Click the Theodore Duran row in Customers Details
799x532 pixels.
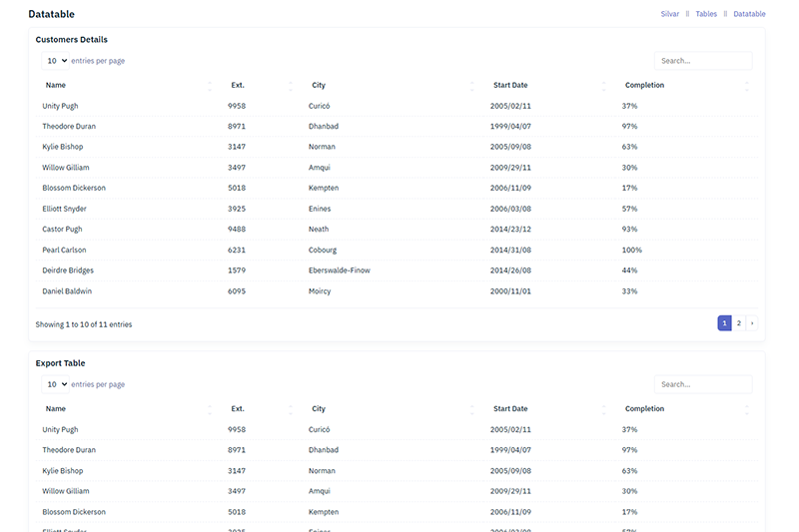click(69, 127)
